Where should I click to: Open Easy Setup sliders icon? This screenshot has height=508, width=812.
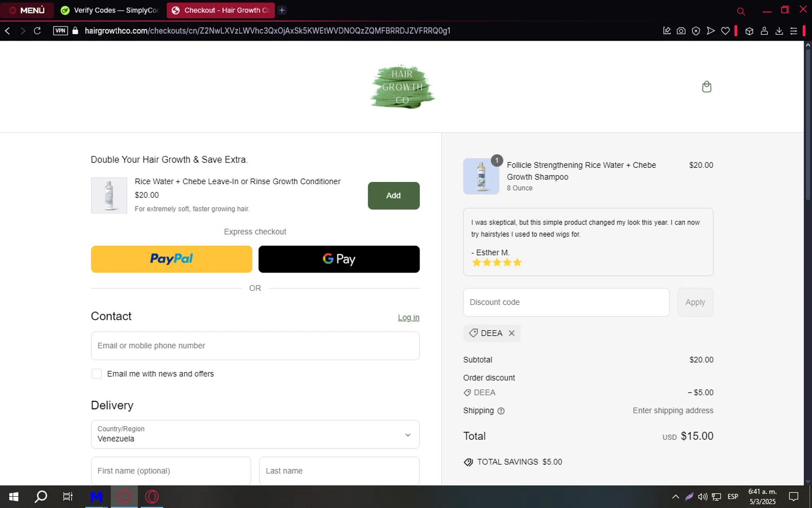(794, 31)
